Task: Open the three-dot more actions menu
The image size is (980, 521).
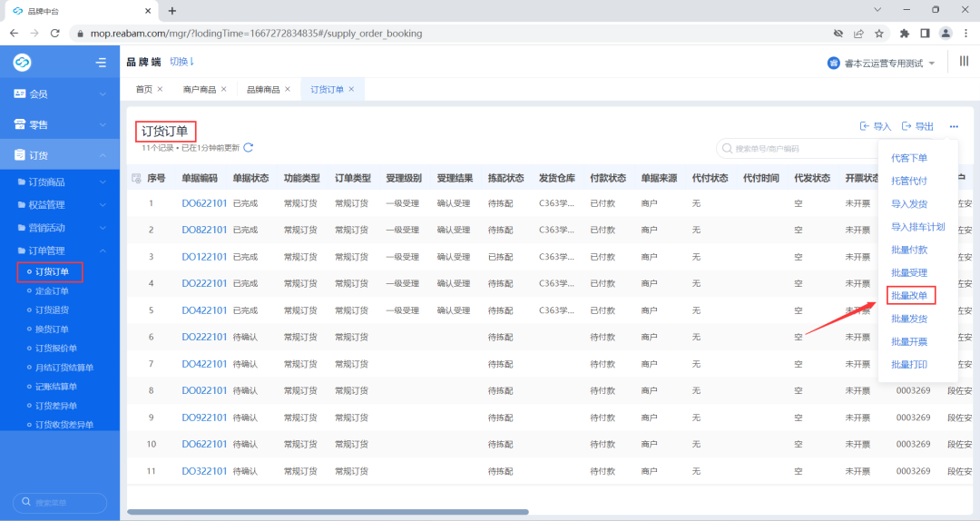Action: point(954,126)
